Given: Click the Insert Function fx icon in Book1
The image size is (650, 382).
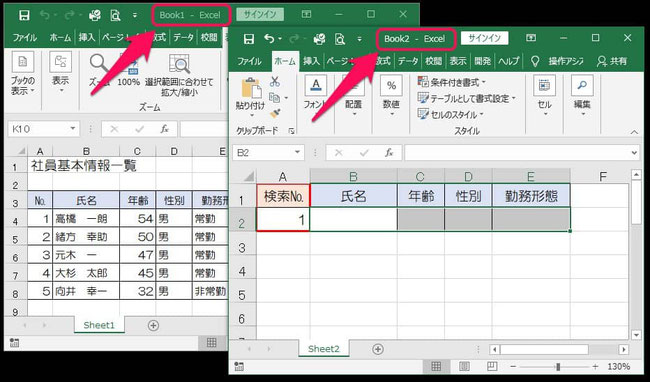Looking at the screenshot, I should point(164,129).
